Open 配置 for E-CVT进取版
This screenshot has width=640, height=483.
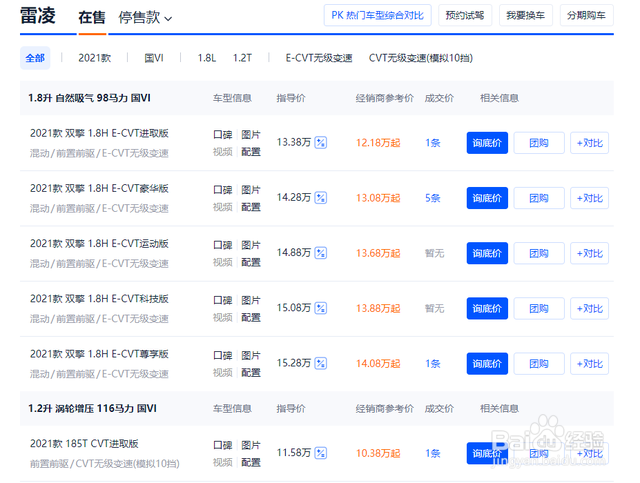point(251,152)
